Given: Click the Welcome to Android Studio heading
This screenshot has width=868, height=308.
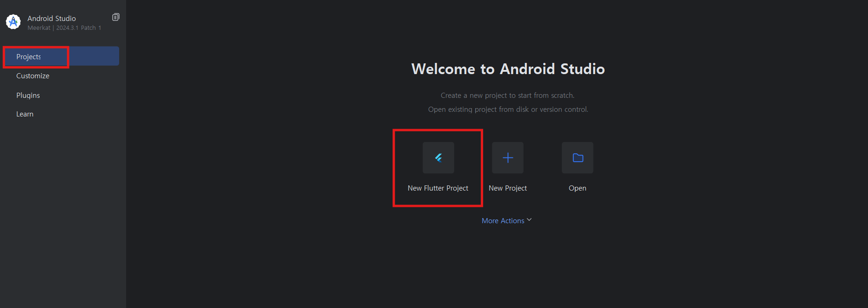Looking at the screenshot, I should (508, 69).
